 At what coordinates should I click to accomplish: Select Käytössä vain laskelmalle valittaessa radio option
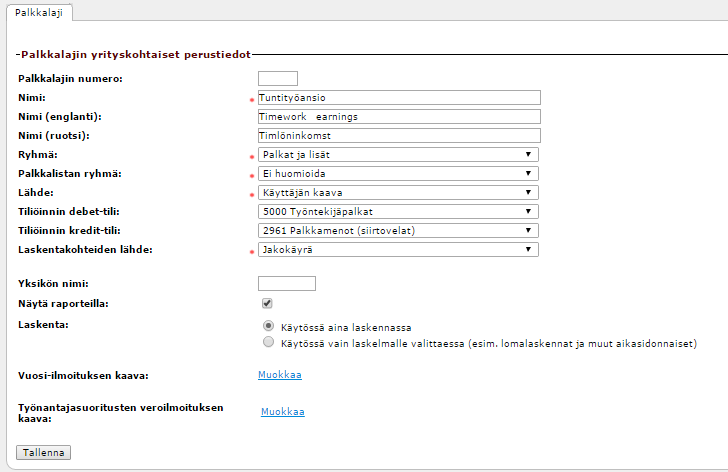click(x=267, y=342)
